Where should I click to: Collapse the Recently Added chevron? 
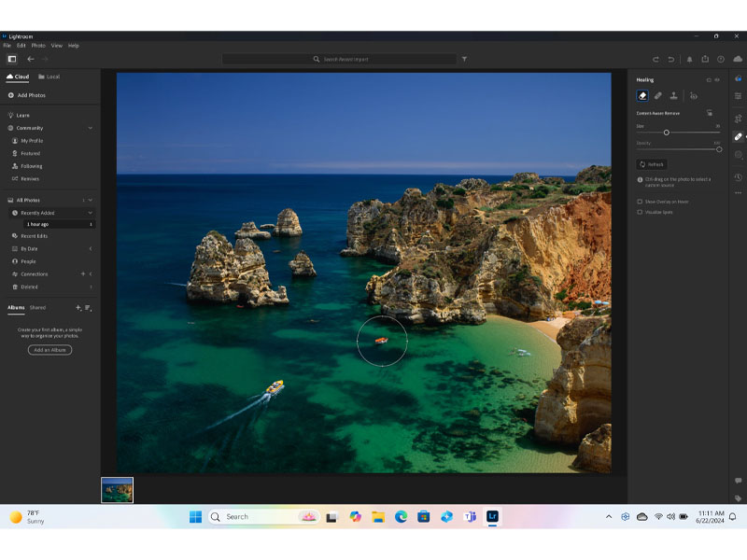[x=90, y=213]
